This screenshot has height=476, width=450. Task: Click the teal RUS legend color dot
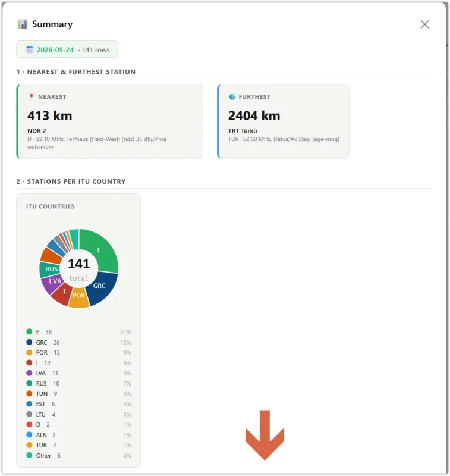pos(29,383)
